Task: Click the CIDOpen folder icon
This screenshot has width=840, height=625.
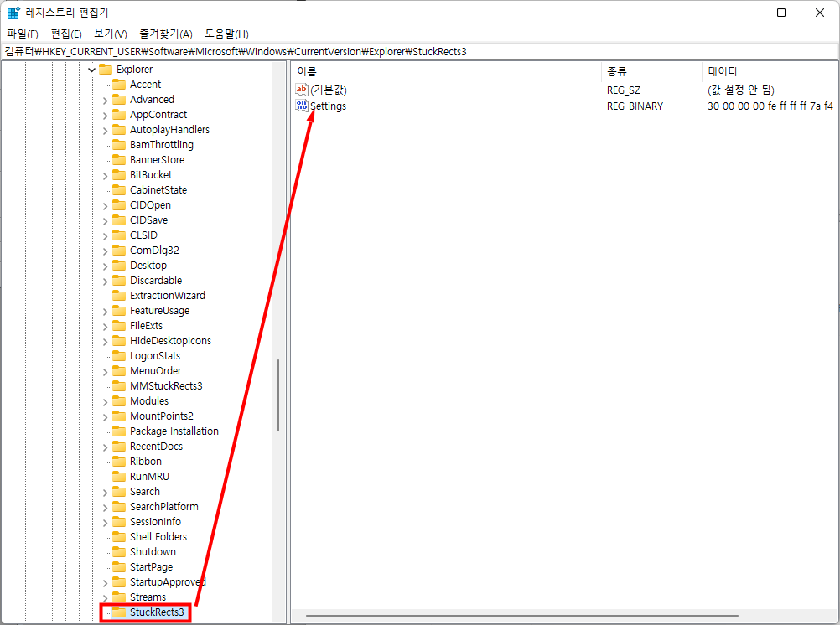Action: click(x=119, y=204)
